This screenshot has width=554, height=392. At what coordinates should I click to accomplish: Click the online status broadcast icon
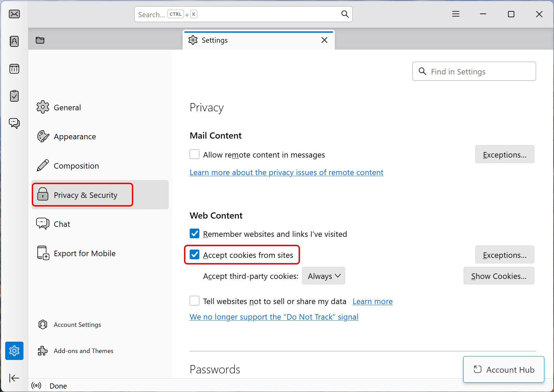tap(36, 385)
